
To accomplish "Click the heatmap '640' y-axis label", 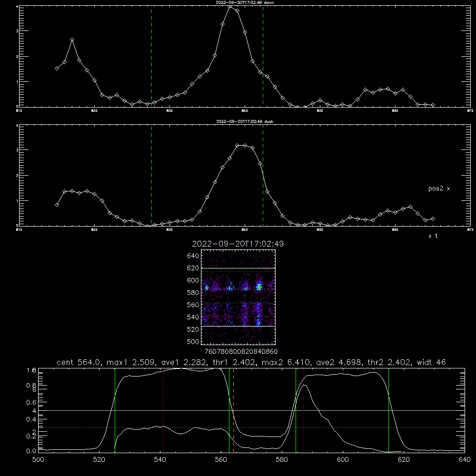I will tap(193, 256).
